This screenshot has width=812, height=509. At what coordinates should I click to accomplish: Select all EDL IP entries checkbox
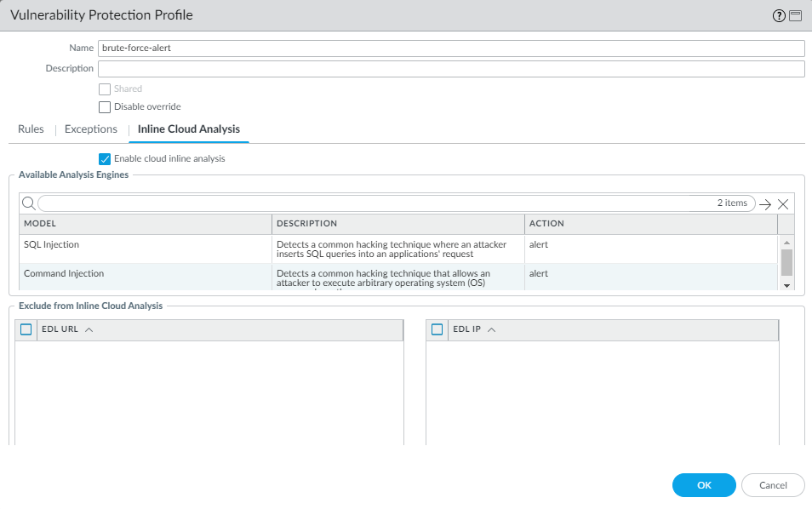437,330
